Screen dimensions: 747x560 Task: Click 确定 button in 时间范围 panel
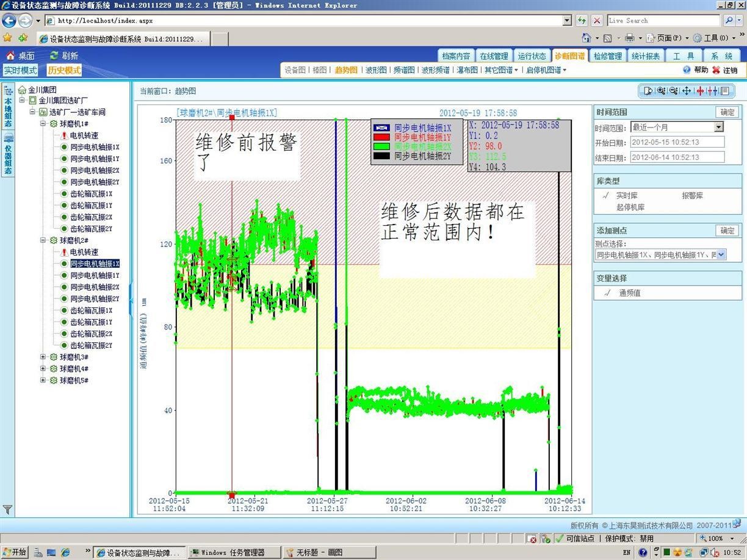pyautogui.click(x=727, y=112)
